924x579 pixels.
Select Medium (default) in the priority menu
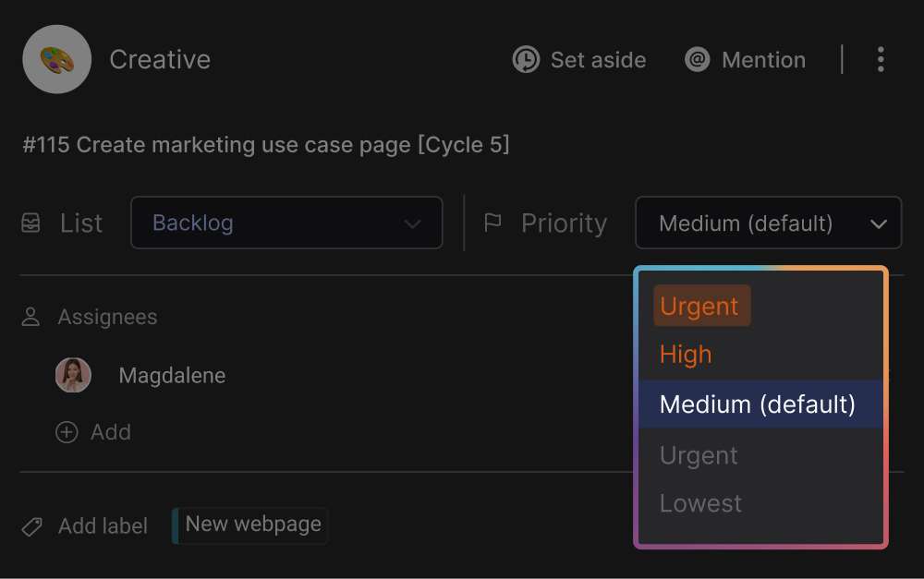[758, 404]
